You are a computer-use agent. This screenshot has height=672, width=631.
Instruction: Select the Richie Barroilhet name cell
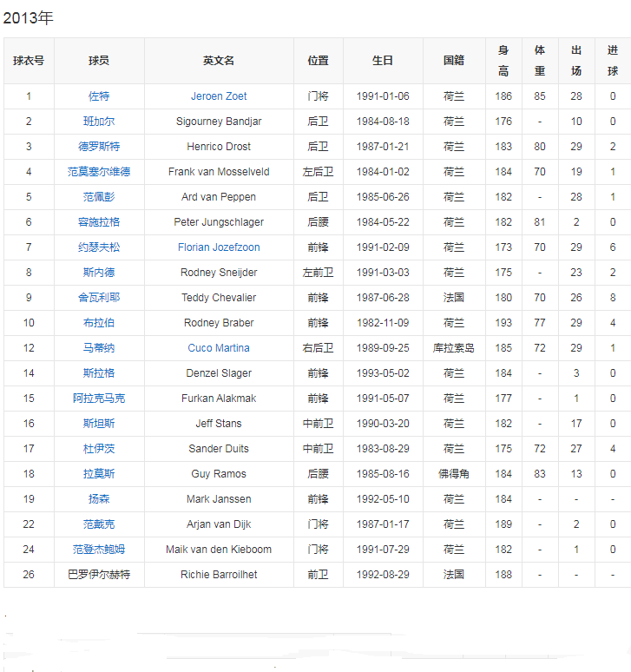click(219, 575)
